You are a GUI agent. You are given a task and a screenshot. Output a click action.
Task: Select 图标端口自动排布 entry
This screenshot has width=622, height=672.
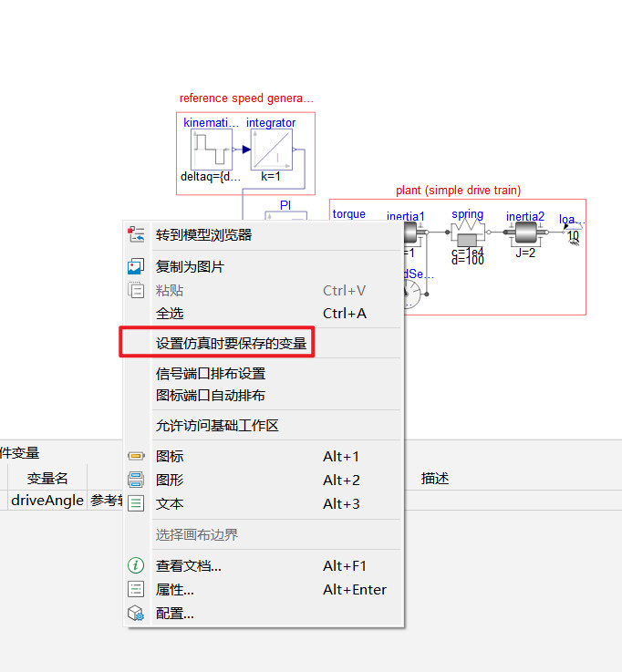point(210,395)
